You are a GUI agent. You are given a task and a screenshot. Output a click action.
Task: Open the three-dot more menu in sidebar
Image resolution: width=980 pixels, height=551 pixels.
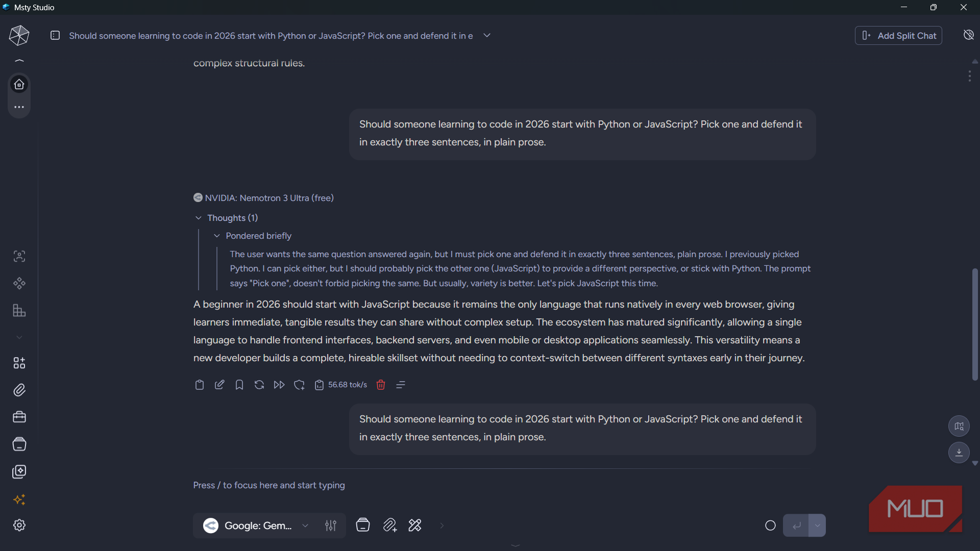coord(19,107)
